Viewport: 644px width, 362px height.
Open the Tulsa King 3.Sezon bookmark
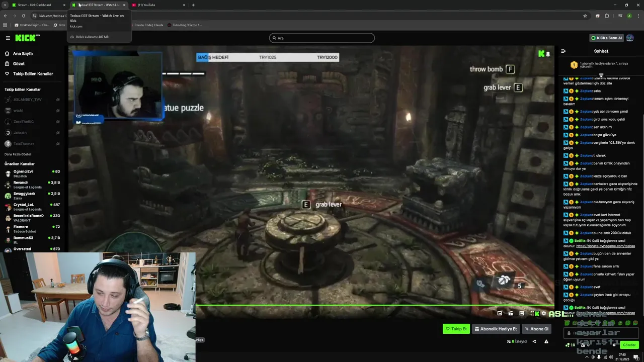click(185, 25)
